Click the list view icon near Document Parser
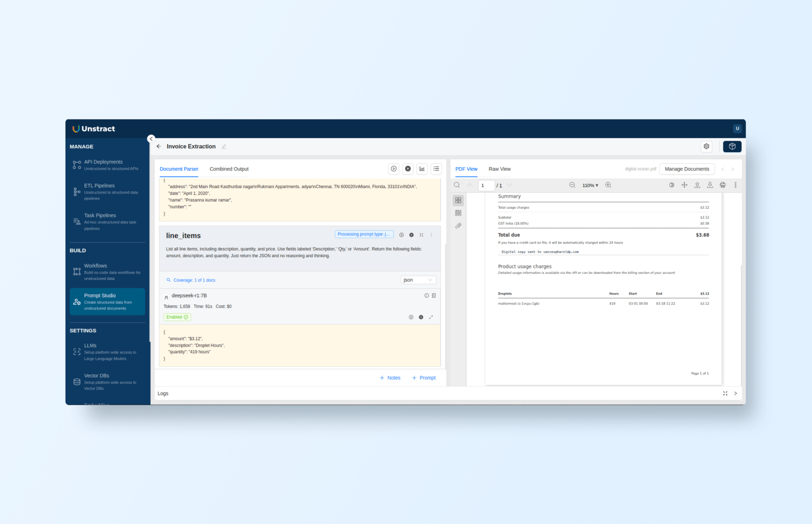This screenshot has height=524, width=812. 436,168
